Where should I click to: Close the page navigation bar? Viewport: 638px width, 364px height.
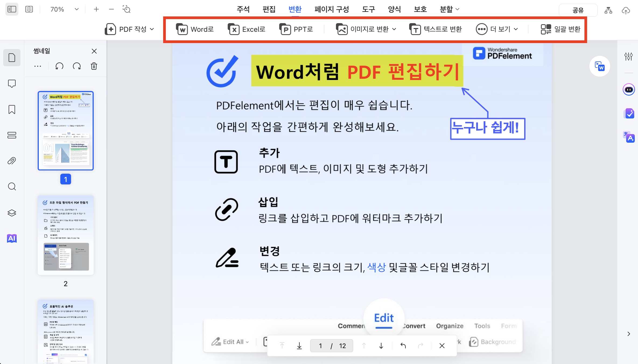pos(442,346)
